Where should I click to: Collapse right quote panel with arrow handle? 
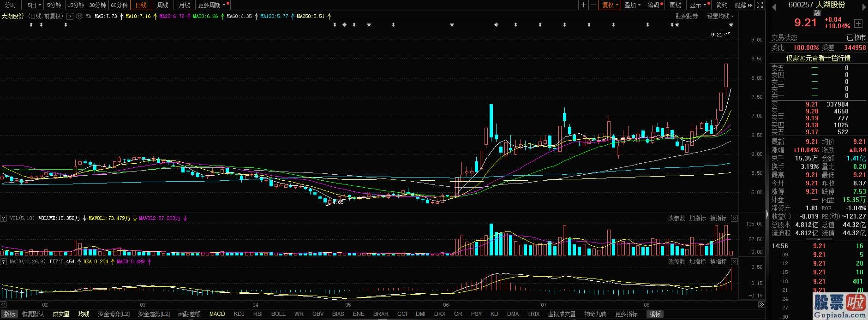click(x=767, y=214)
